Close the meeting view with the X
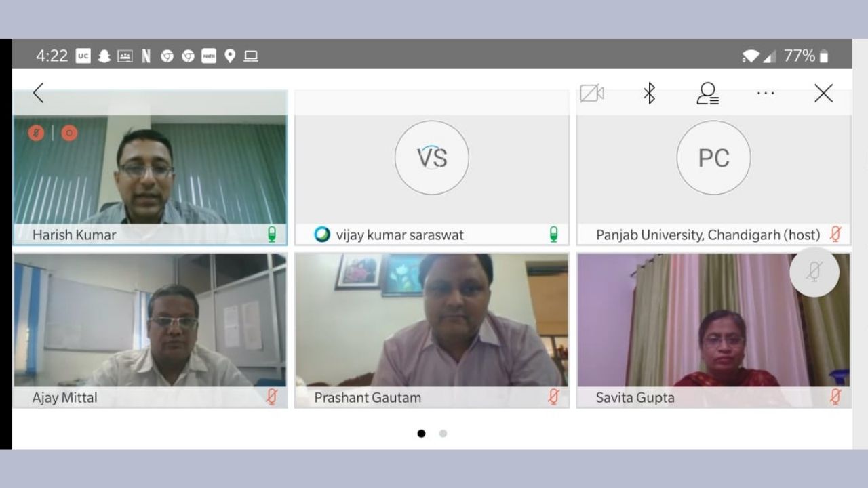This screenshot has height=488, width=868. click(x=823, y=94)
